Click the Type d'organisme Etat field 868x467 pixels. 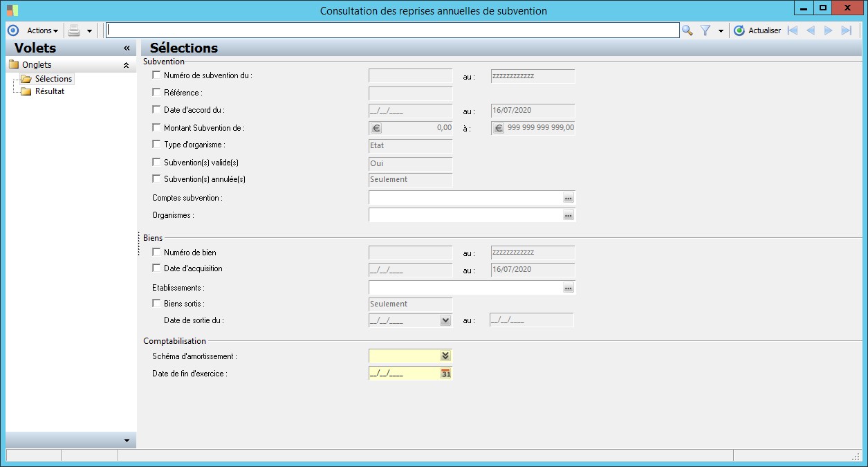[411, 145]
